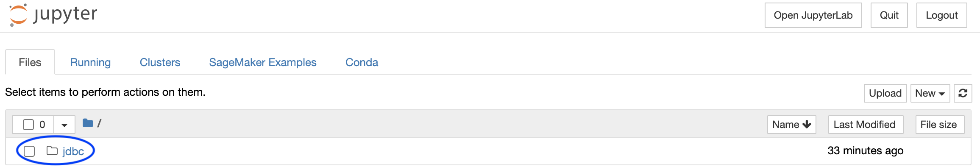Sort files by Last Modified

[x=866, y=125]
